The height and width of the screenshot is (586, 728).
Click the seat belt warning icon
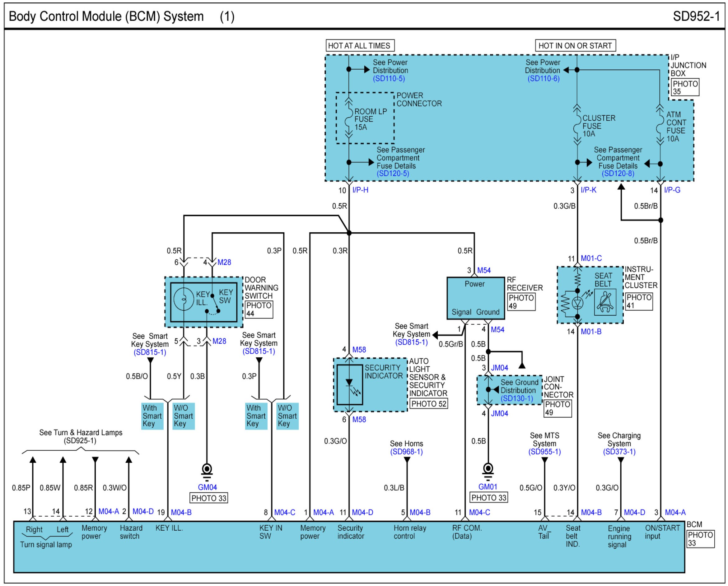pyautogui.click(x=605, y=302)
